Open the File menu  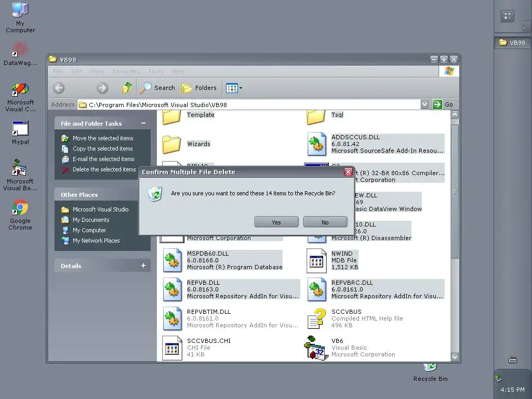pyautogui.click(x=58, y=71)
